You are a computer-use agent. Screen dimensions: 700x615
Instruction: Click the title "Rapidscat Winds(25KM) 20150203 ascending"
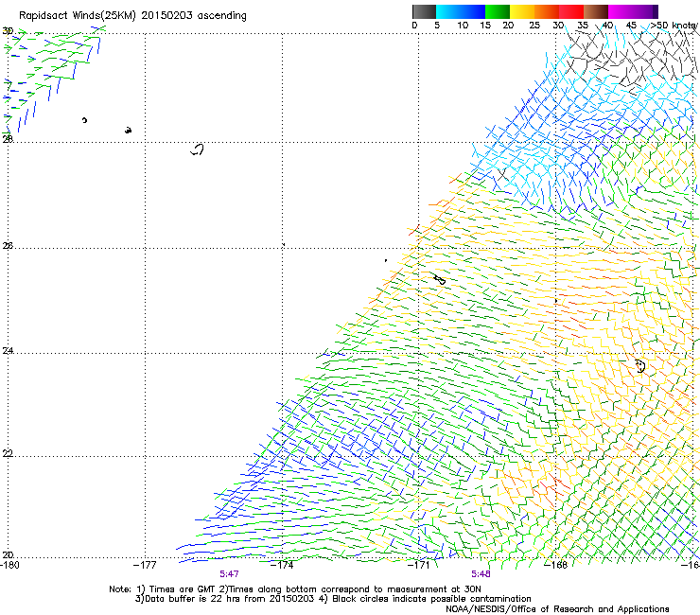[x=132, y=16]
